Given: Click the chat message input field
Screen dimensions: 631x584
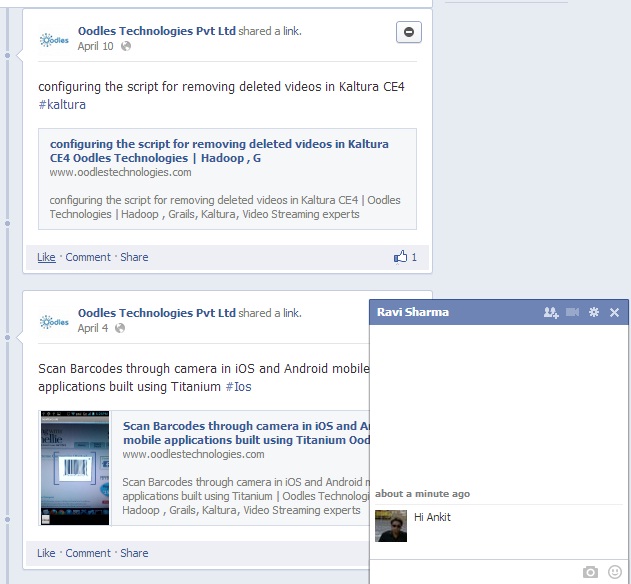Looking at the screenshot, I should click(475, 572).
